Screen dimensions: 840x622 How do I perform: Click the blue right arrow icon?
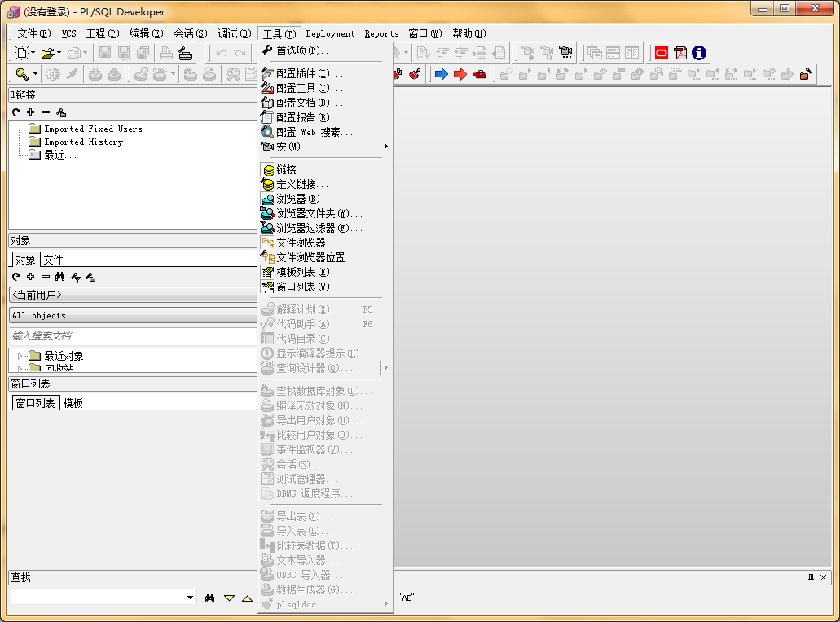click(442, 74)
